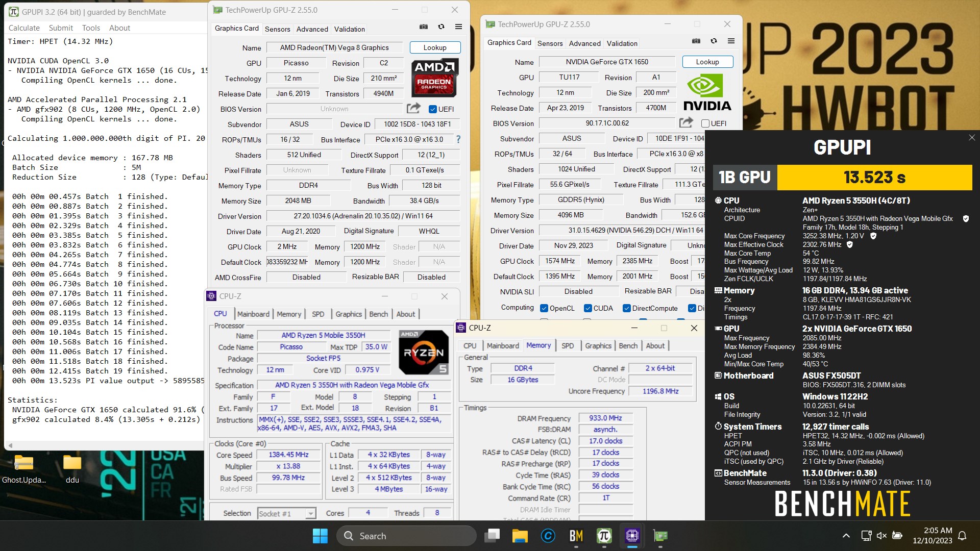Click the BIOS Version 90.17.1C.00.62 field

607,123
